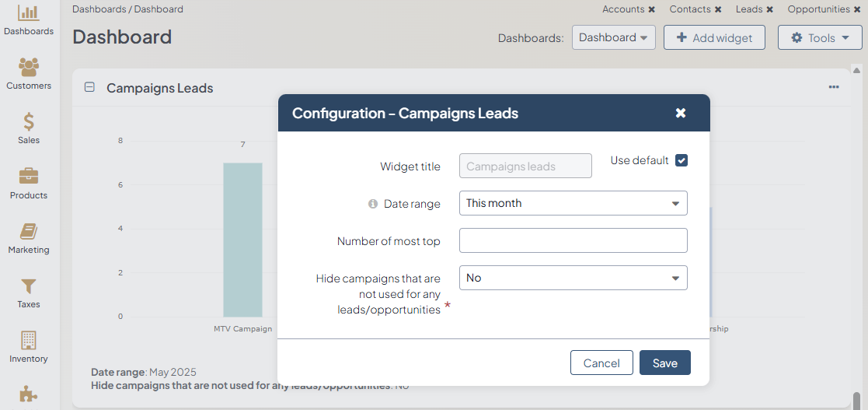This screenshot has width=868, height=410.
Task: Open the Tools dropdown menu
Action: pyautogui.click(x=819, y=37)
